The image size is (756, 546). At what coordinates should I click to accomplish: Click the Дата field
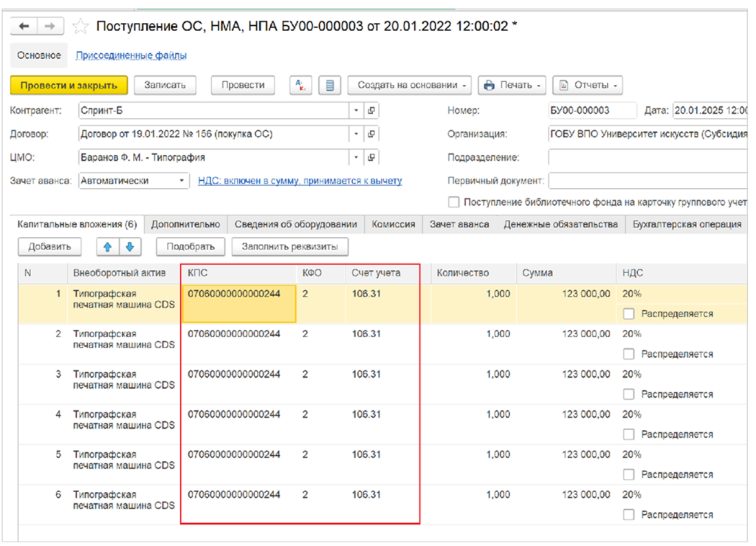(x=709, y=111)
